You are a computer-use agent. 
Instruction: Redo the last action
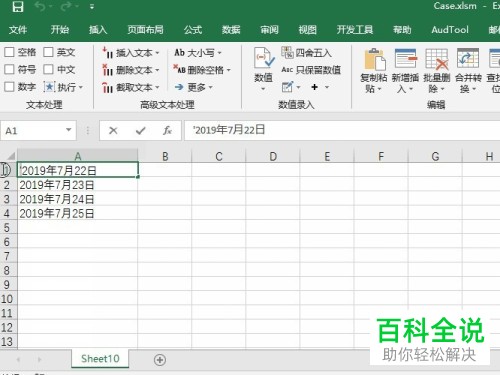coord(67,6)
